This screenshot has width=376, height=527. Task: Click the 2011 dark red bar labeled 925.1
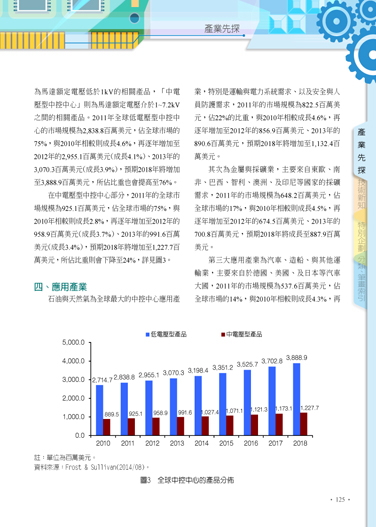click(x=131, y=427)
